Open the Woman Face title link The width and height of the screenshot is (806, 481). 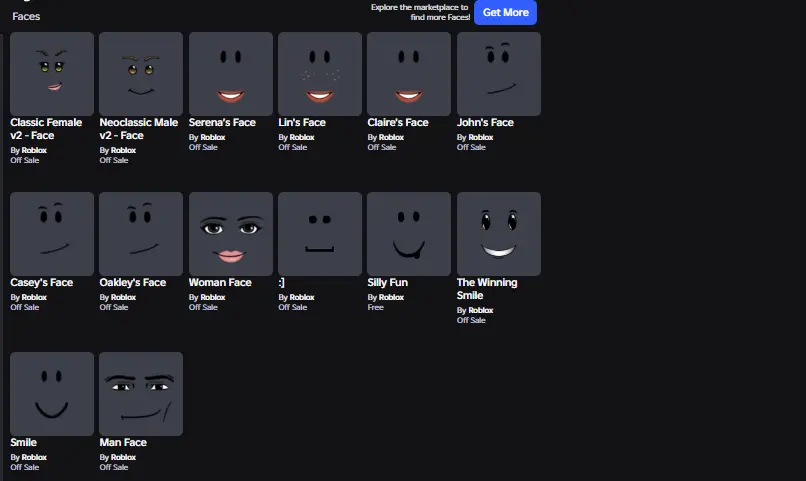(x=220, y=283)
